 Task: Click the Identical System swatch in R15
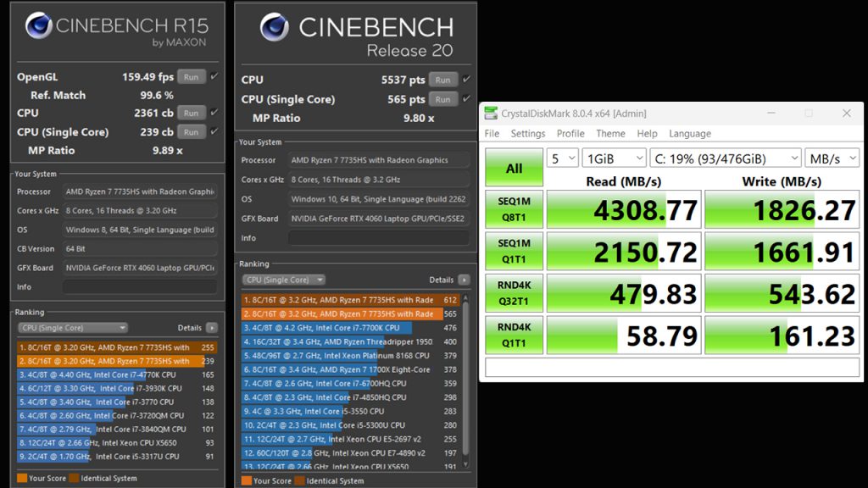pos(75,478)
